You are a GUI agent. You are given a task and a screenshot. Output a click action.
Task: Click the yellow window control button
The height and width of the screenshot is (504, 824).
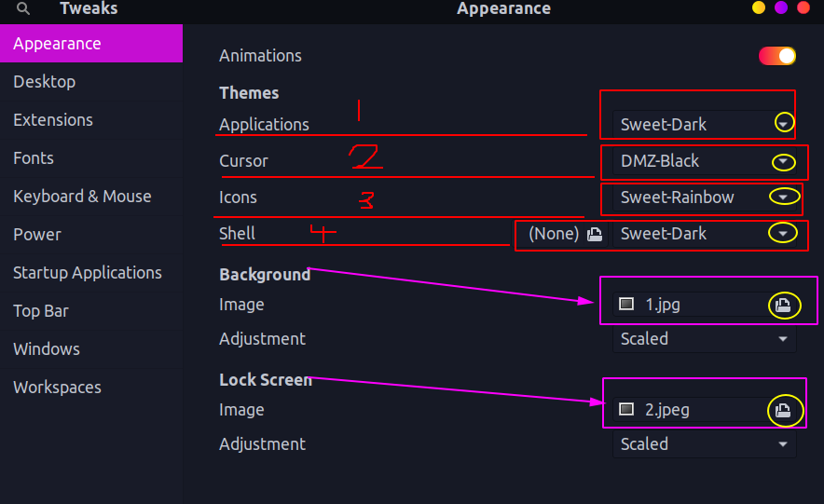point(759,8)
